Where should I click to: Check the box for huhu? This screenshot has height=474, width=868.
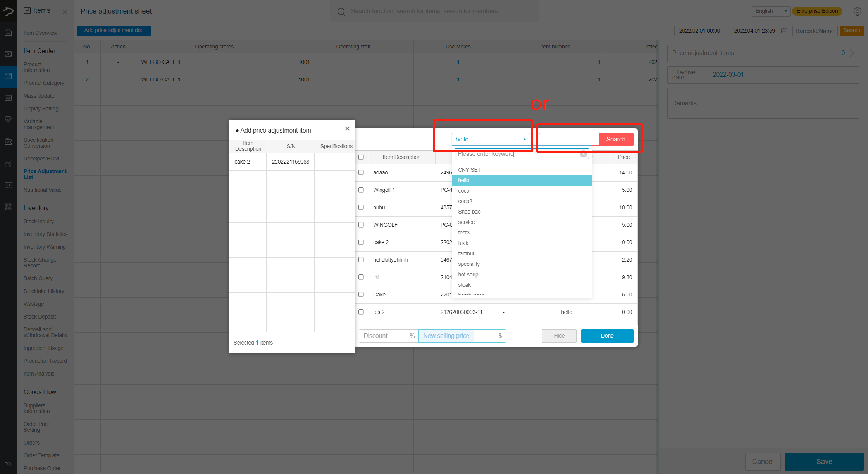(x=361, y=207)
